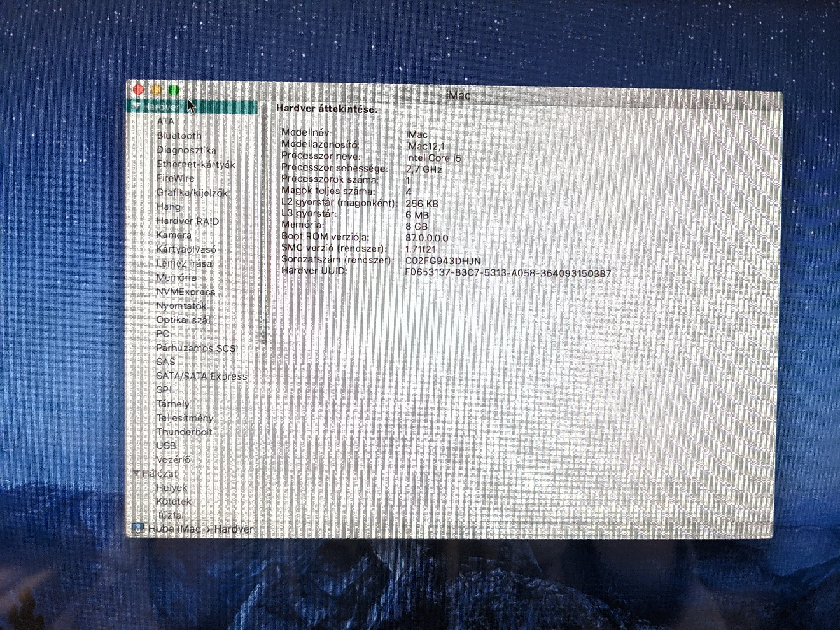Close the iMac window with red button
Viewport: 840px width, 630px height.
pyautogui.click(x=138, y=90)
